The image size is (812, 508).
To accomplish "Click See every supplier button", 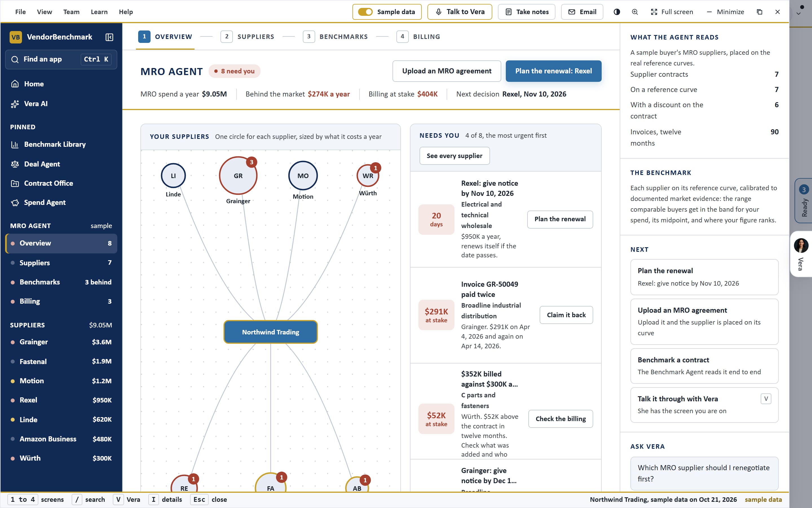I will (454, 156).
